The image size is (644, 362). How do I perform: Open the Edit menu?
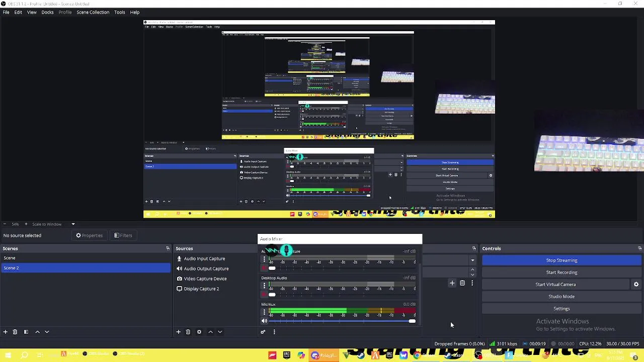click(18, 12)
